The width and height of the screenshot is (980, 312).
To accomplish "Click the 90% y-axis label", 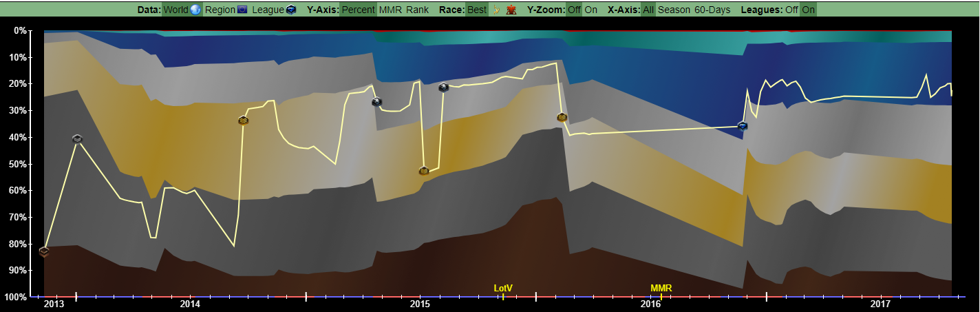I will [18, 271].
